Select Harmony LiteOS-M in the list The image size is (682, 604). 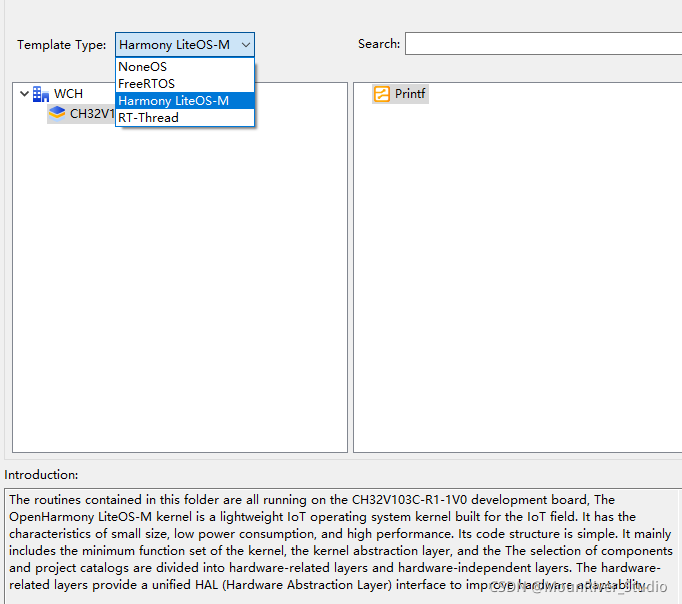[185, 100]
